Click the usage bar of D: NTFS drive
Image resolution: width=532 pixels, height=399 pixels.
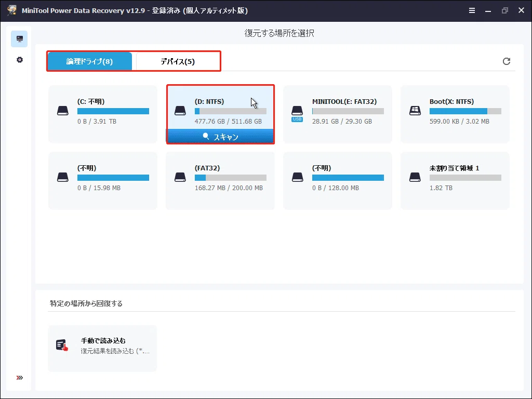tap(230, 111)
